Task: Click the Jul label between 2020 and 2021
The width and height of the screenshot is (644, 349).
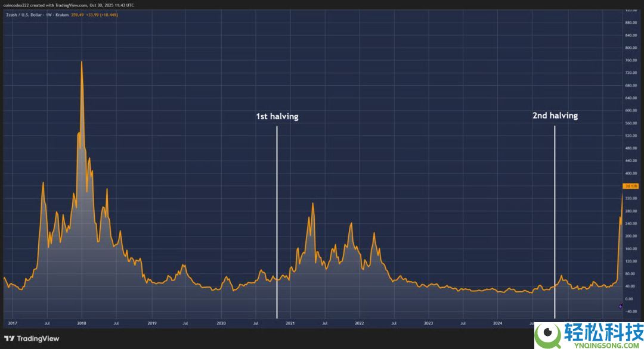Action: [x=255, y=323]
